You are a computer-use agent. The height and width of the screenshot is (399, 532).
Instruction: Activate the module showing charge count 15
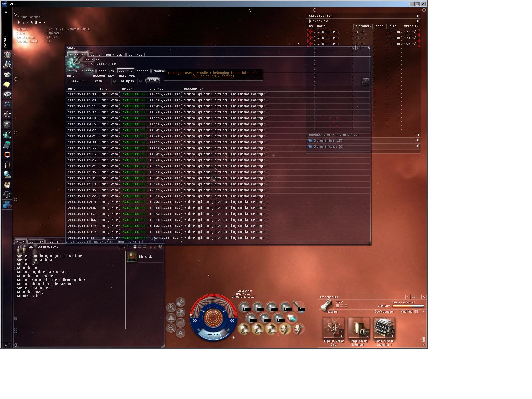point(299,306)
